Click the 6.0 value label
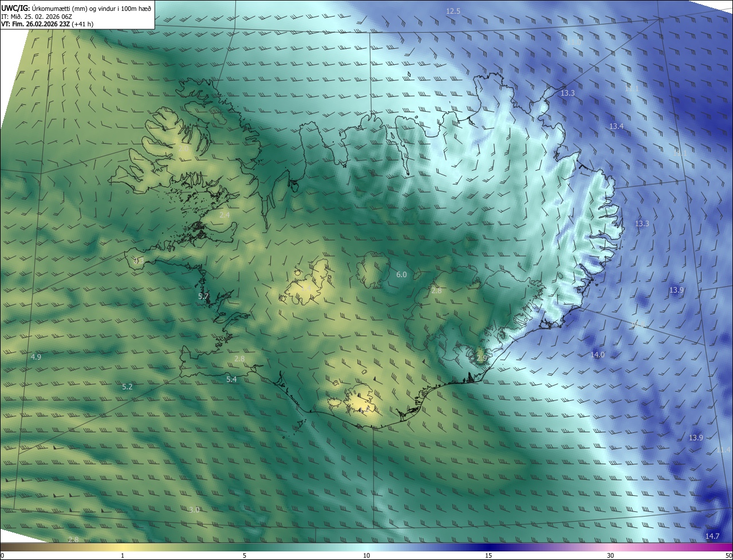733x560 pixels. (401, 275)
